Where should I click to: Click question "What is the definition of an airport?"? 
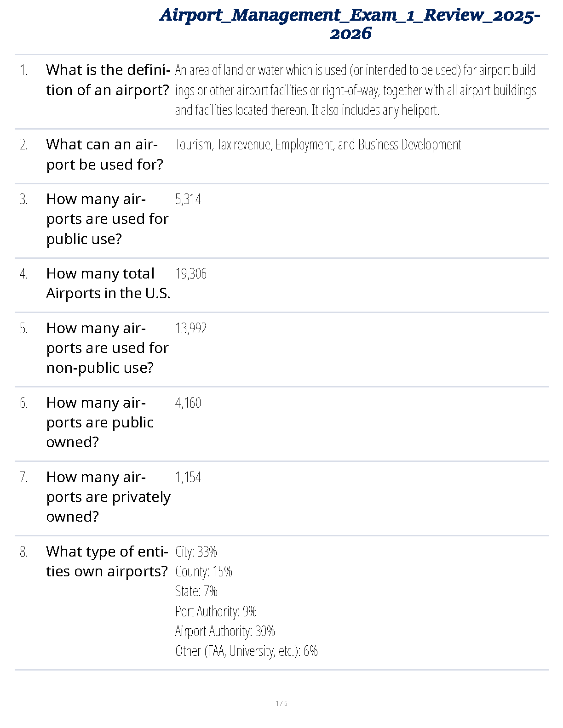[x=108, y=80]
